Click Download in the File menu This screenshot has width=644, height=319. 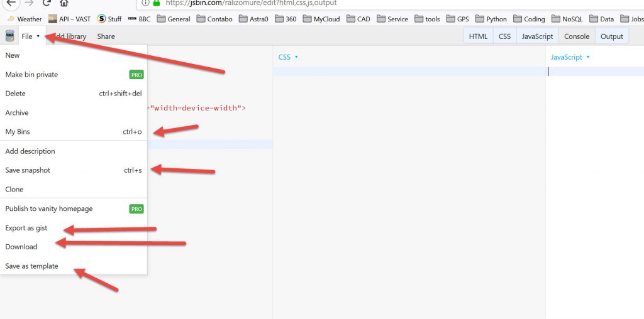click(21, 247)
